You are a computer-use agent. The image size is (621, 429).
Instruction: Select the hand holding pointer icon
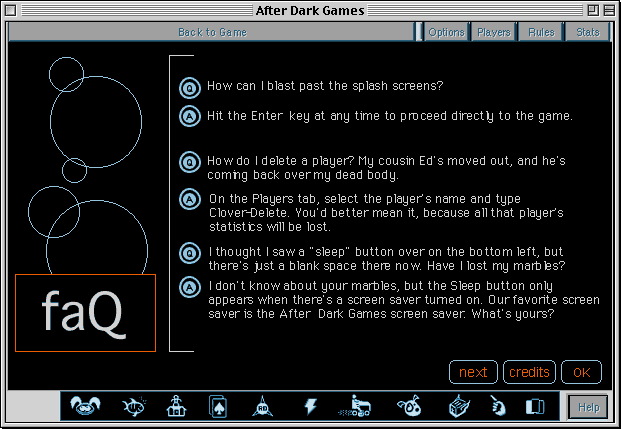tap(498, 406)
